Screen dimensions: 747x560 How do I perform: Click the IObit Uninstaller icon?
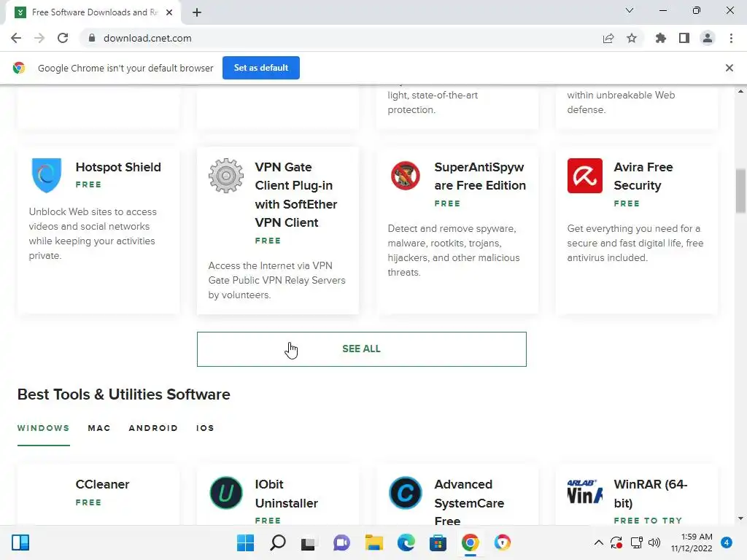coord(226,493)
